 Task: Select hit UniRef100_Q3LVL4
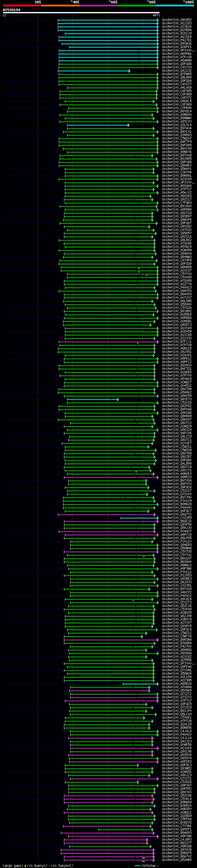[177, 125]
